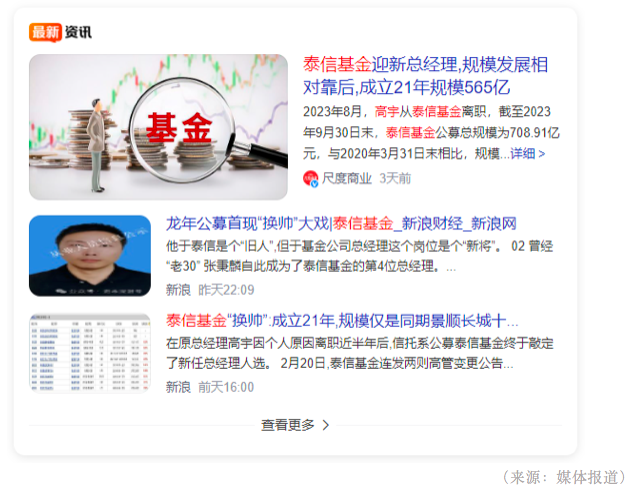This screenshot has width=630, height=501.
Task: Open headline 泰信基金“换帅”:成立21年
Action: [x=342, y=321]
